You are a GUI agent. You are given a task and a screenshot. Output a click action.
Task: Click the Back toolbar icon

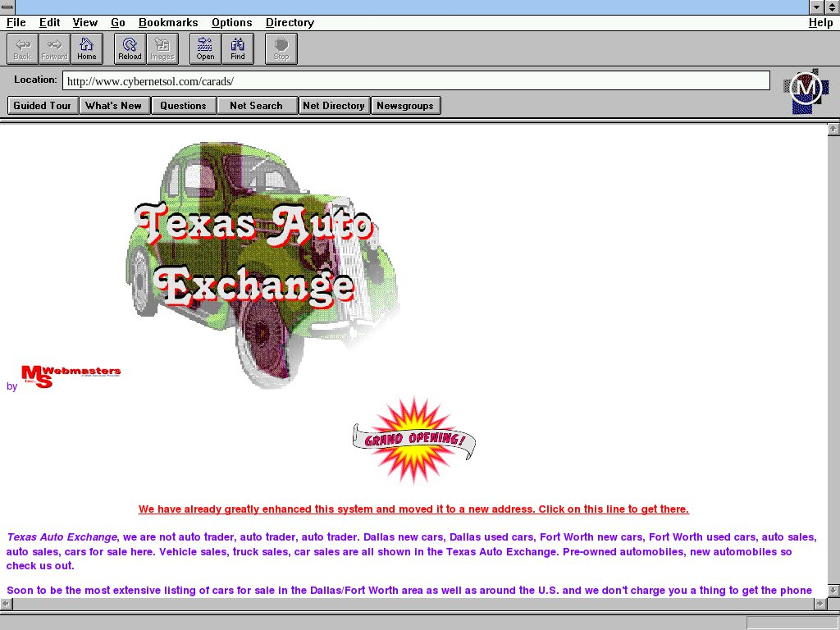point(22,48)
